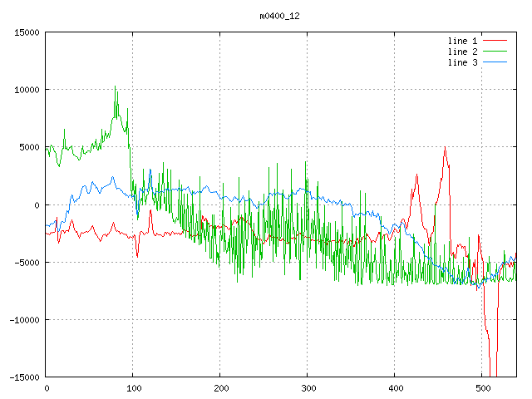Click the chart title m0400_12
This screenshot has width=532, height=399.
click(279, 15)
